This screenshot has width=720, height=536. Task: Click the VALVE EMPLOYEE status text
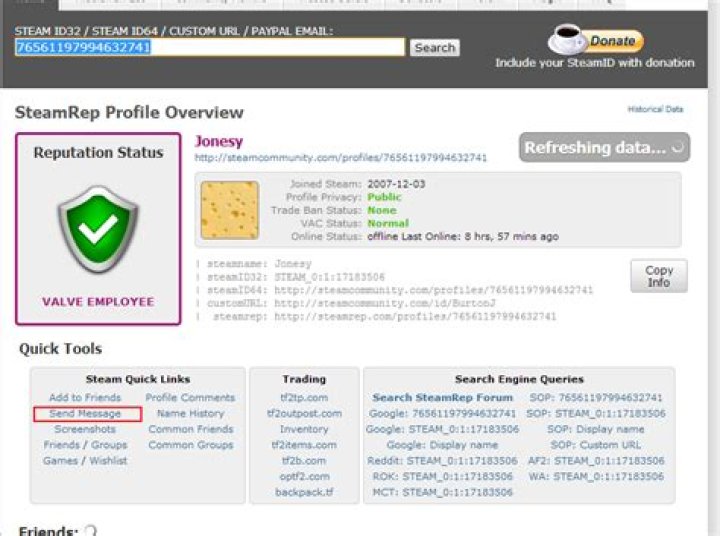98,302
